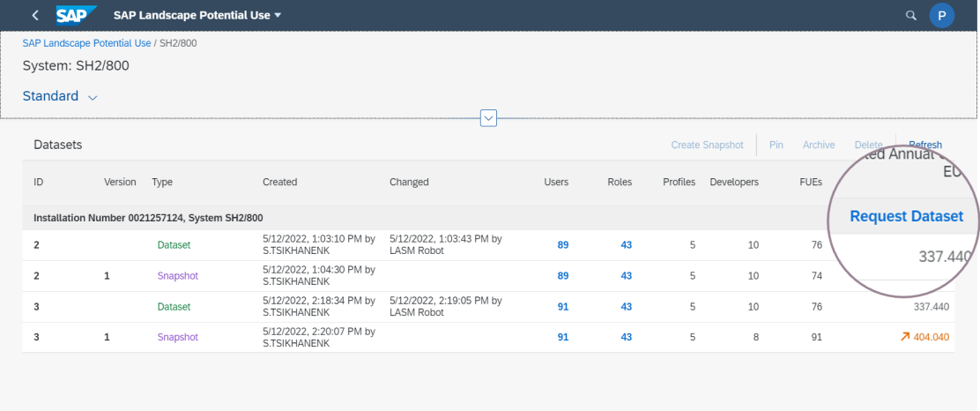The width and height of the screenshot is (980, 411).
Task: Click the Delete button
Action: [x=869, y=146]
